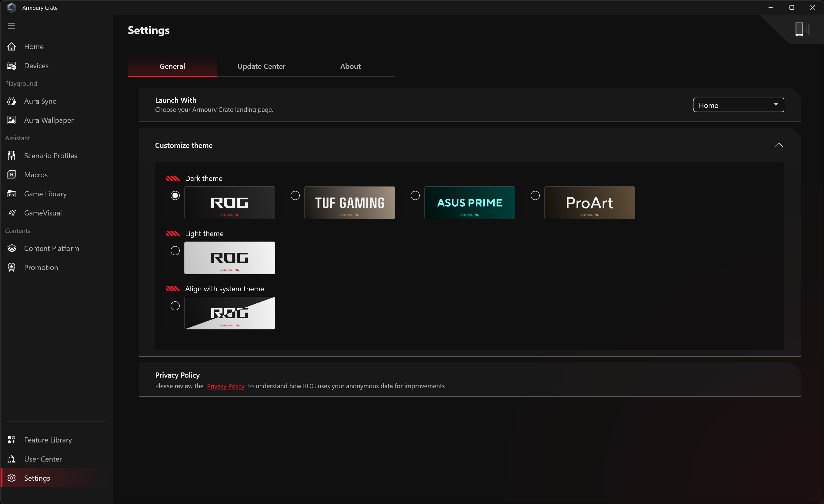Open Scenario Profiles sliders icon
This screenshot has width=824, height=504.
[12, 155]
